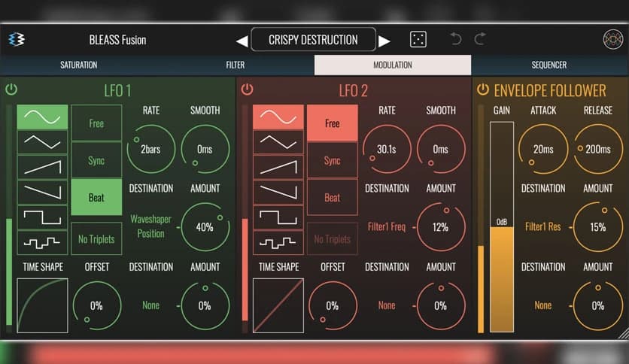Set LFO 2 mode to Beat
Viewport: 629px width, 364px height.
[332, 197]
